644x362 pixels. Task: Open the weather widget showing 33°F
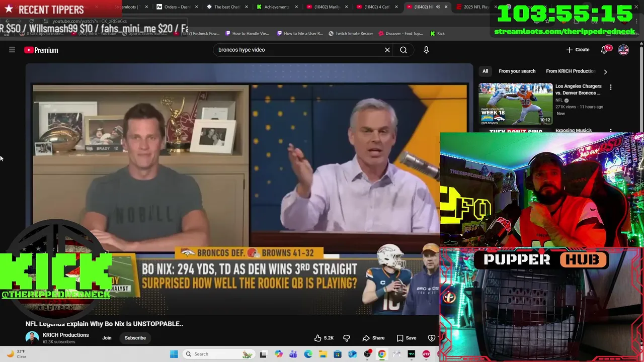click(16, 354)
